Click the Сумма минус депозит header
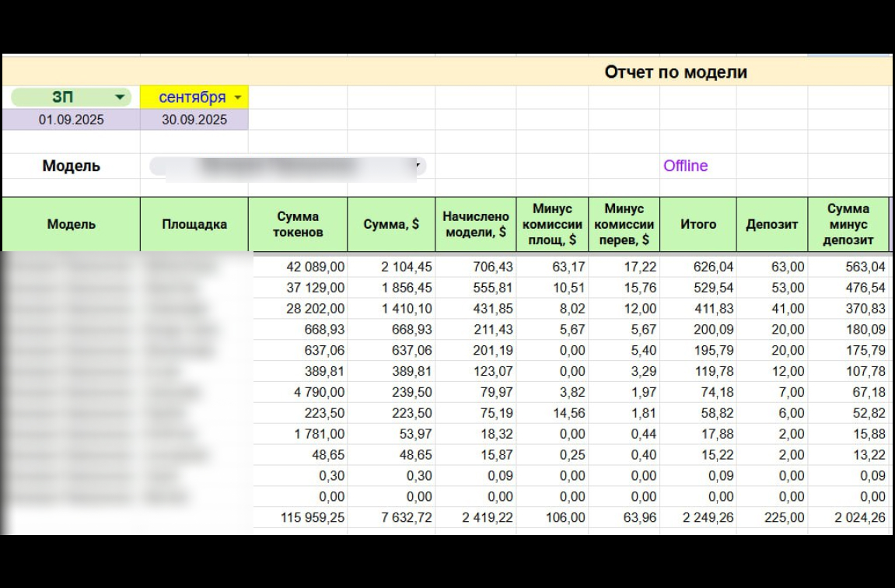The height and width of the screenshot is (588, 895). (x=848, y=224)
